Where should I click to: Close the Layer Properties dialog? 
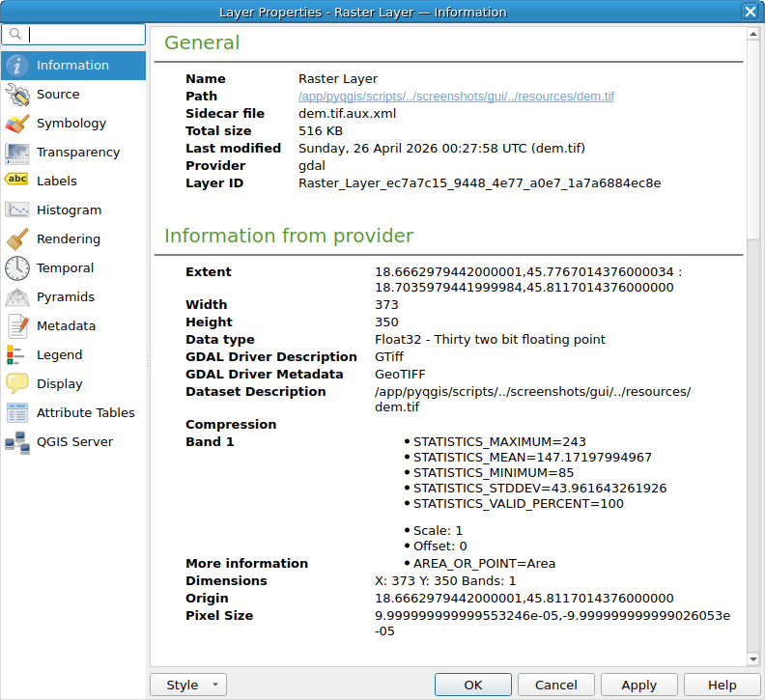click(x=750, y=12)
